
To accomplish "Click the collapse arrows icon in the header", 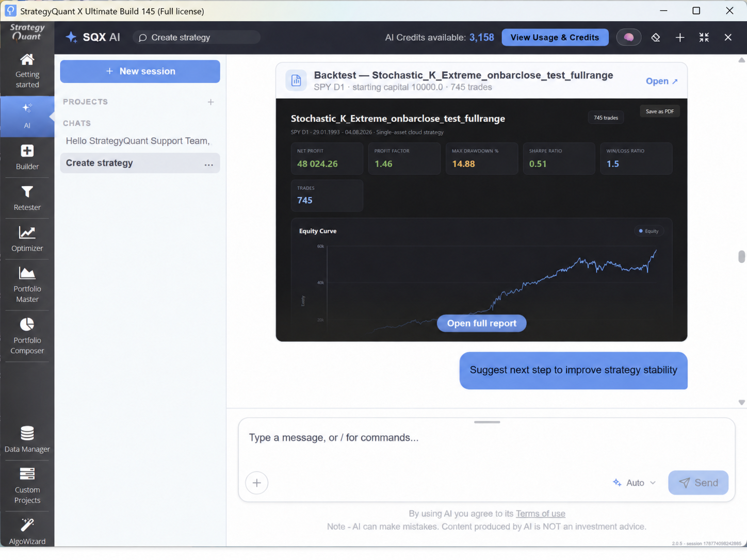I will point(704,38).
